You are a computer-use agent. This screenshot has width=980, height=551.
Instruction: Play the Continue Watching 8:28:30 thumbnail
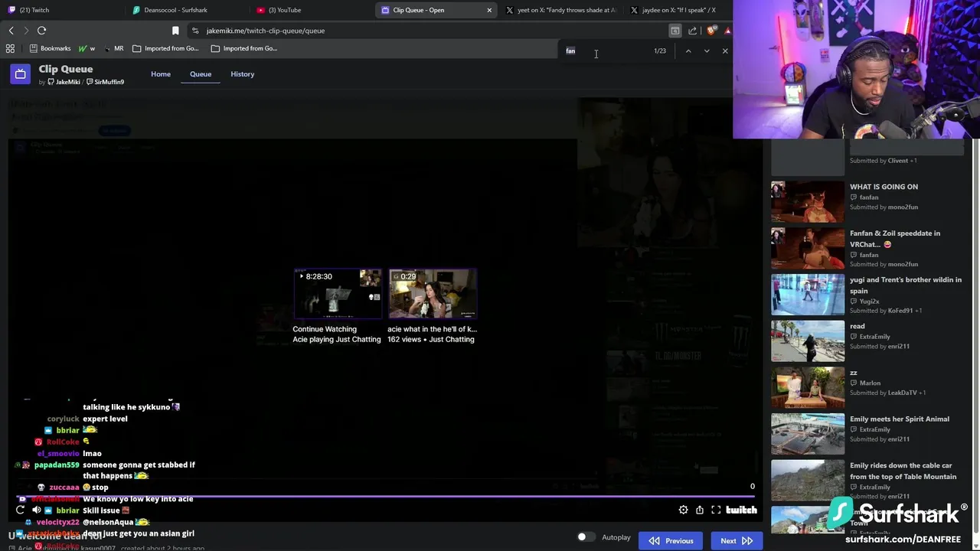click(x=338, y=293)
